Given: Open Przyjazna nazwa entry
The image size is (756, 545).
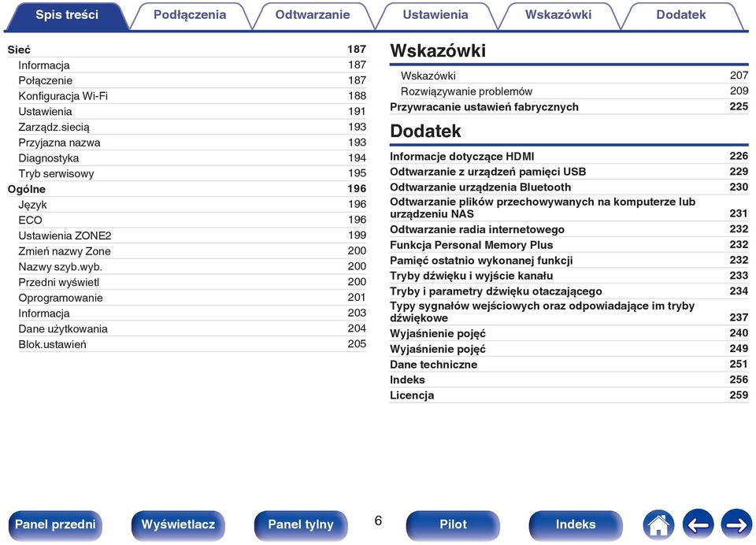Looking at the screenshot, I should 192,143.
